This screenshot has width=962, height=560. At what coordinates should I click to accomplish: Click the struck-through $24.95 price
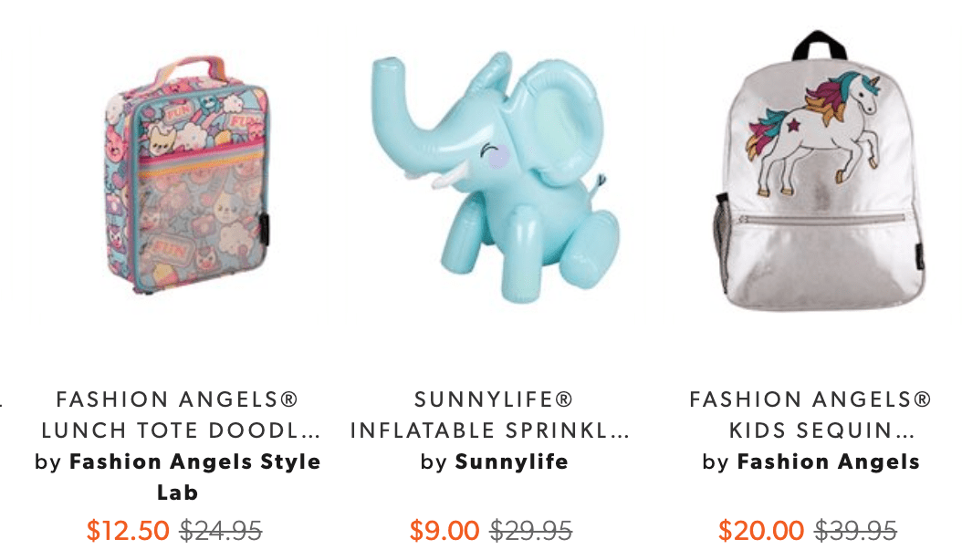[x=221, y=531]
